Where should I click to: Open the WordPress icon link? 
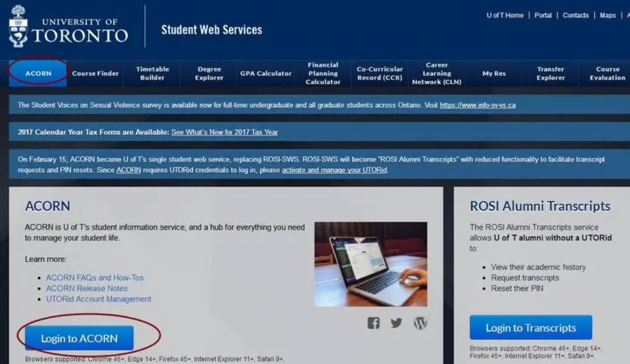[x=420, y=323]
